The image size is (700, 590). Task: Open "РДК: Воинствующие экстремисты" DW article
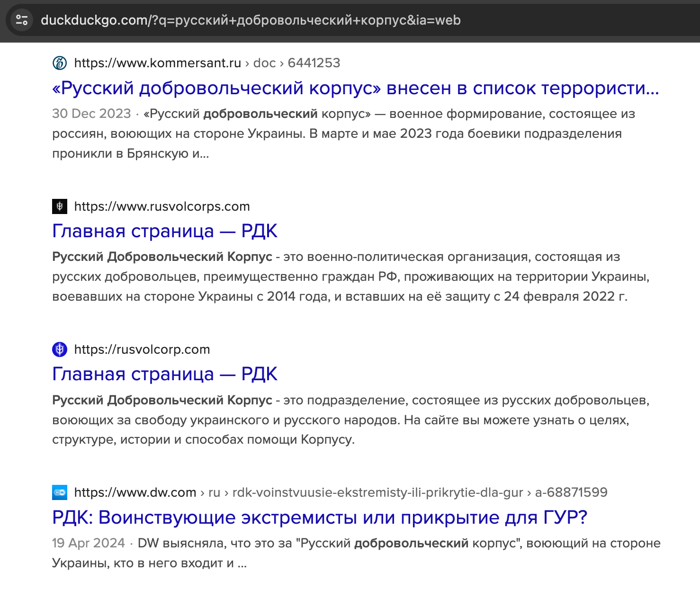[320, 518]
